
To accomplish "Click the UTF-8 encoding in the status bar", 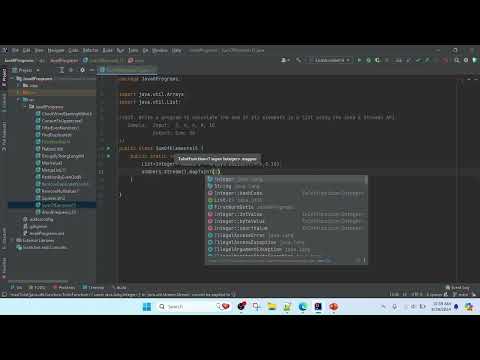I will [417, 295].
